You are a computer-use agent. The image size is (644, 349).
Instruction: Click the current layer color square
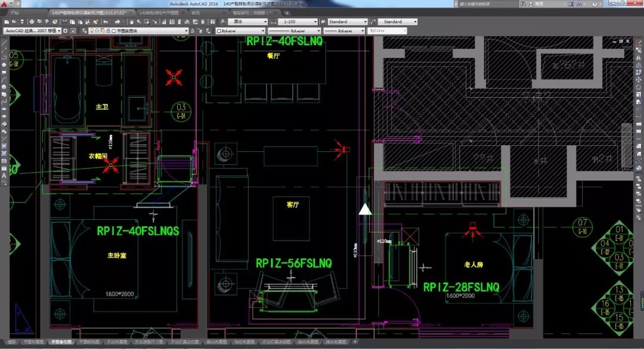coord(114,31)
